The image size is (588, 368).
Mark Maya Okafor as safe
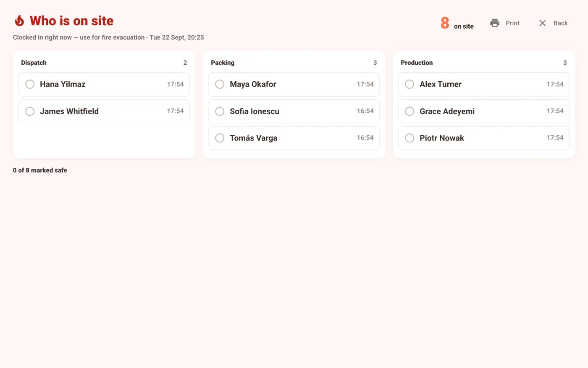pyautogui.click(x=220, y=84)
